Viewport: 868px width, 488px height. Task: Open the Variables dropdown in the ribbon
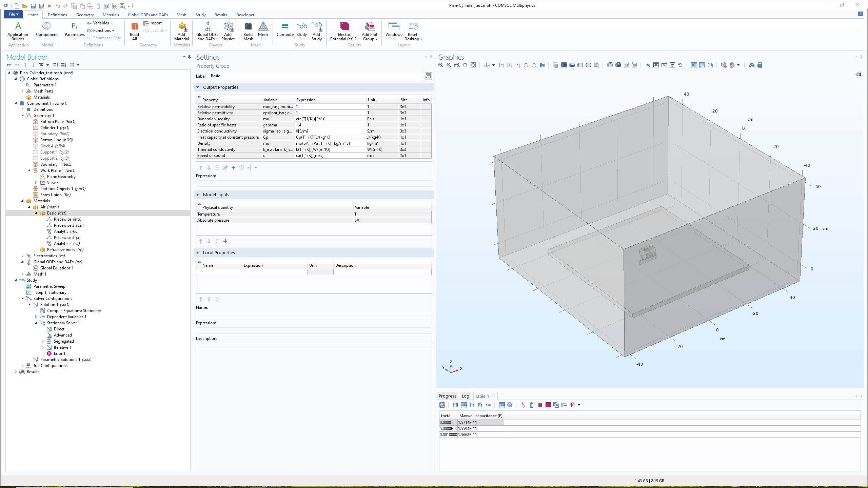pos(102,23)
